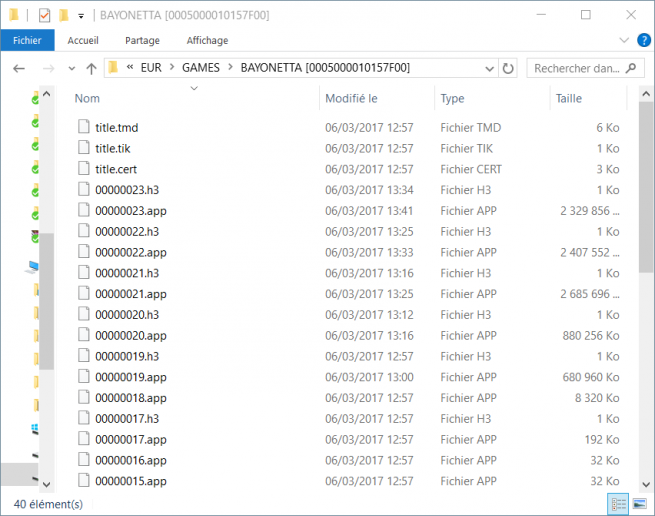Click the file icon of 00000015.app
Viewport: 655px width, 516px height.
pos(84,480)
